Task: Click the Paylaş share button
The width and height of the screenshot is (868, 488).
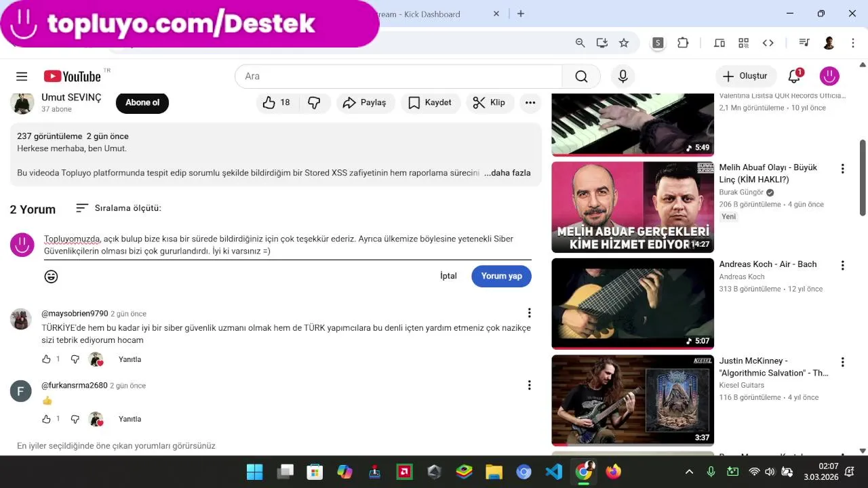Action: (x=366, y=102)
